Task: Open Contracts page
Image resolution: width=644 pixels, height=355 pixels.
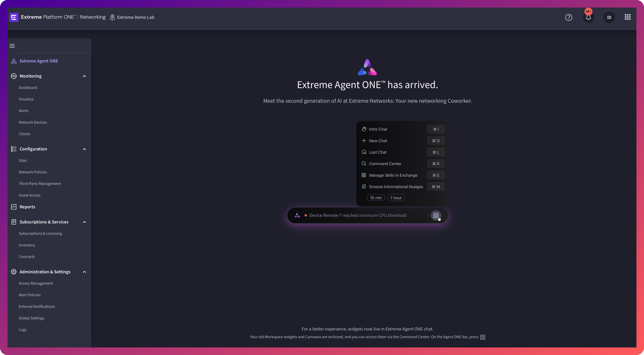Action: coord(27,257)
